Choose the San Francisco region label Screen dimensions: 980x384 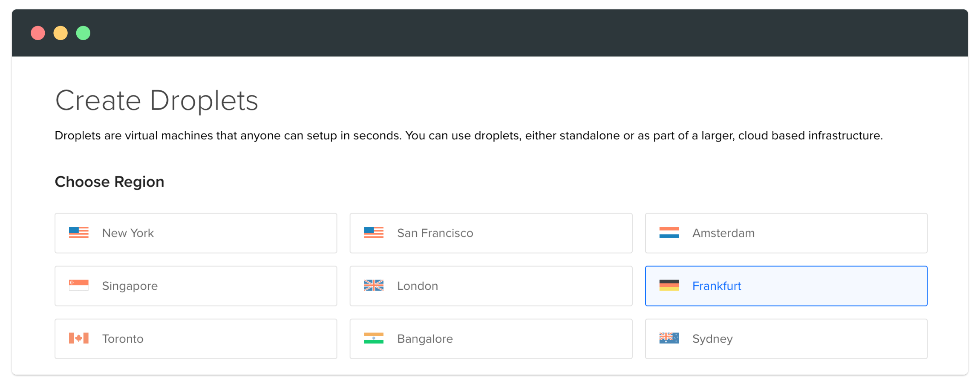tap(435, 233)
